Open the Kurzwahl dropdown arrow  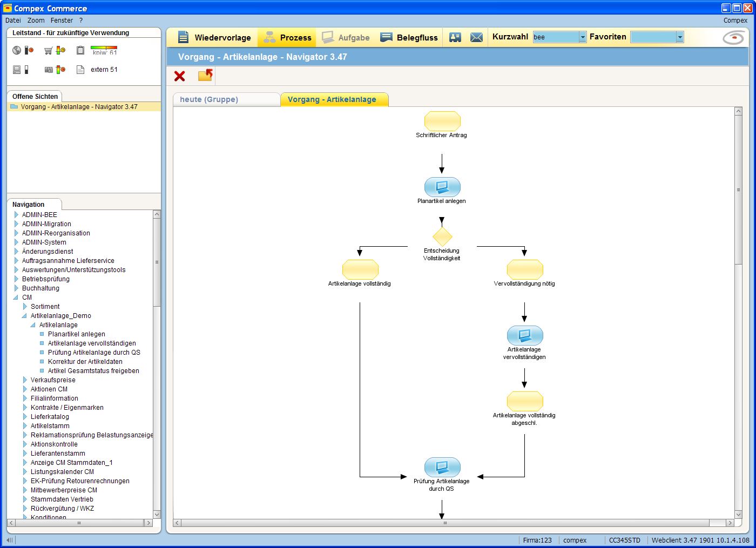(583, 37)
